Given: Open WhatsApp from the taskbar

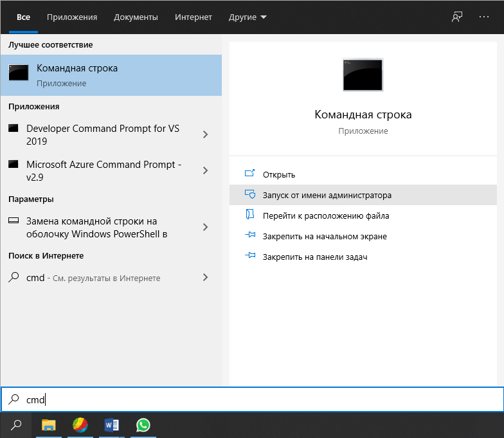Looking at the screenshot, I should pyautogui.click(x=143, y=425).
